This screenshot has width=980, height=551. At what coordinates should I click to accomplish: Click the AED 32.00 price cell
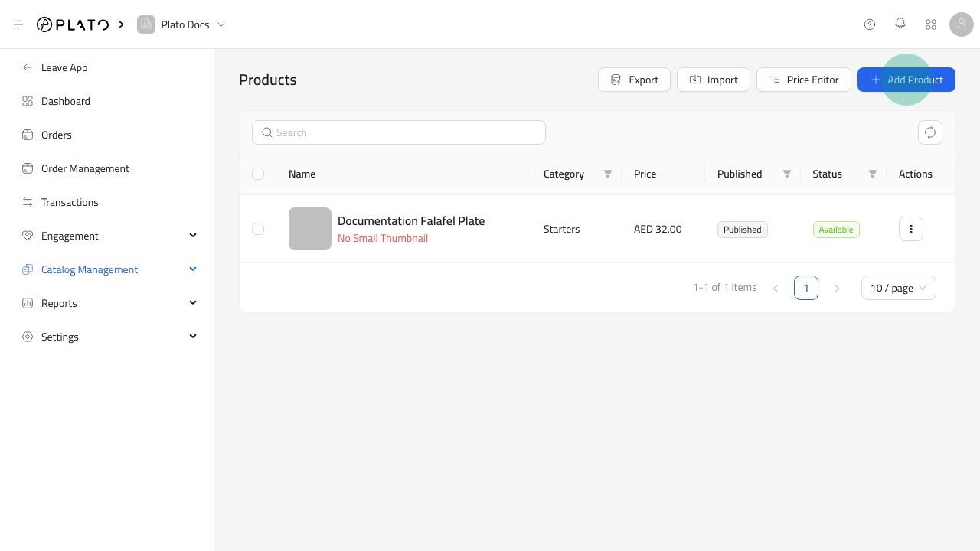[658, 229]
